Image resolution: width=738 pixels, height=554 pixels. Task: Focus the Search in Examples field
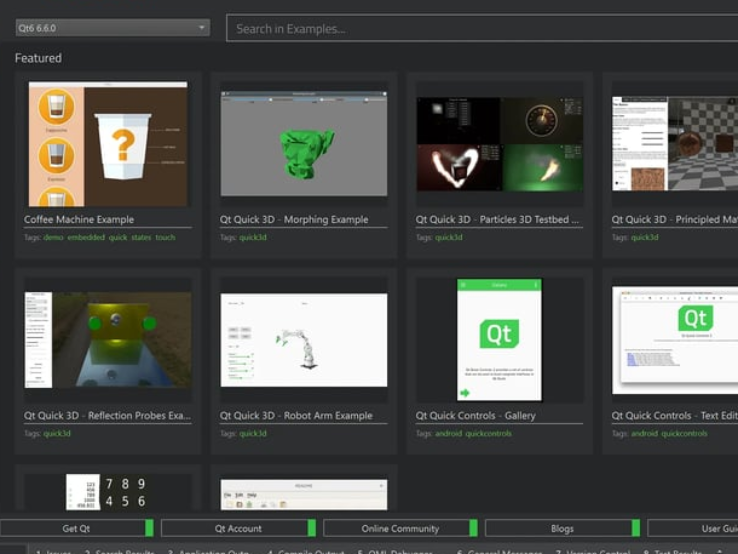(482, 29)
